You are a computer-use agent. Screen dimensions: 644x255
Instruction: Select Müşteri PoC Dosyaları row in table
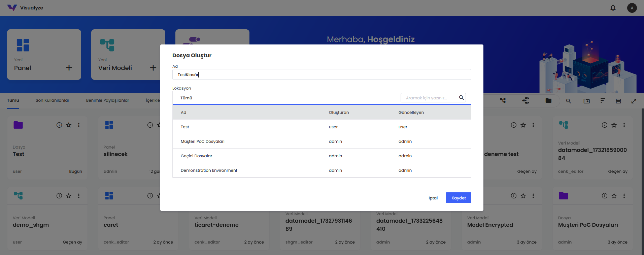pyautogui.click(x=321, y=141)
